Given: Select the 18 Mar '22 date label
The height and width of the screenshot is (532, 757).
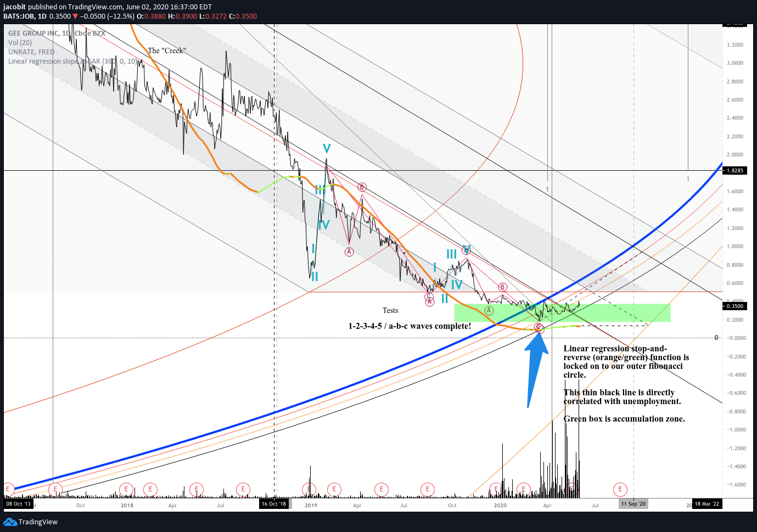Looking at the screenshot, I should point(706,504).
